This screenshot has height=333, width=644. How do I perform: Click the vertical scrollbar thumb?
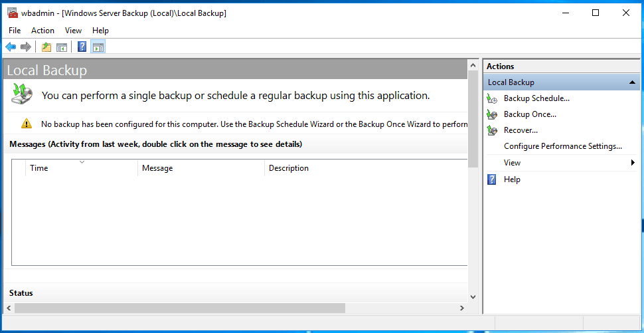(x=473, y=119)
